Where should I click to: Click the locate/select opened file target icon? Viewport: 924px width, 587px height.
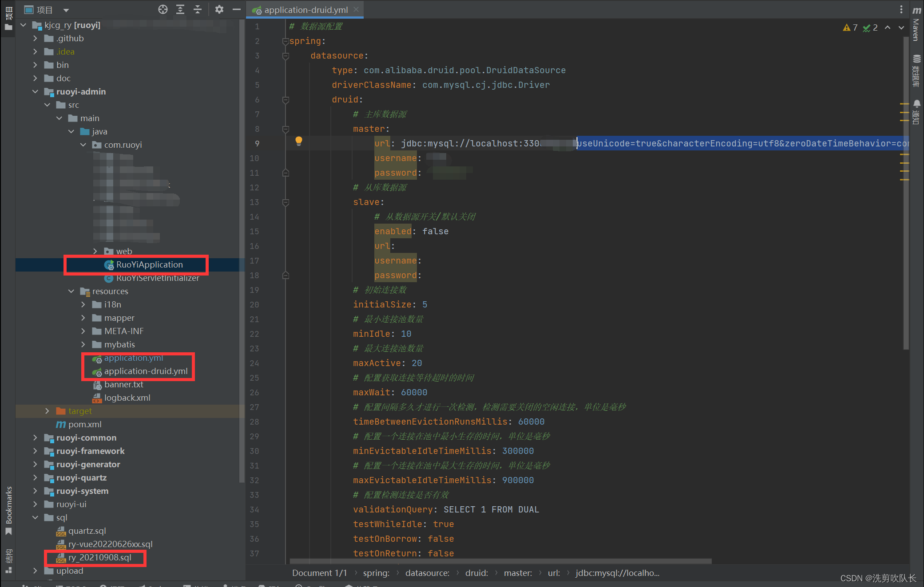(x=163, y=9)
